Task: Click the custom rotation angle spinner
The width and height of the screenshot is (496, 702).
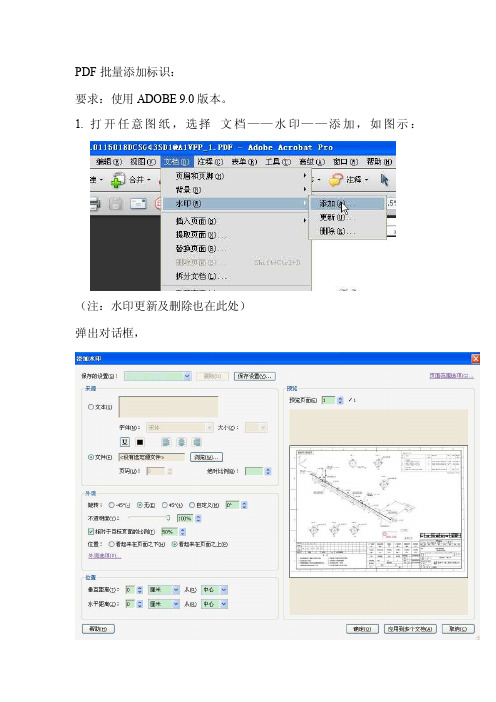Action: [244, 505]
